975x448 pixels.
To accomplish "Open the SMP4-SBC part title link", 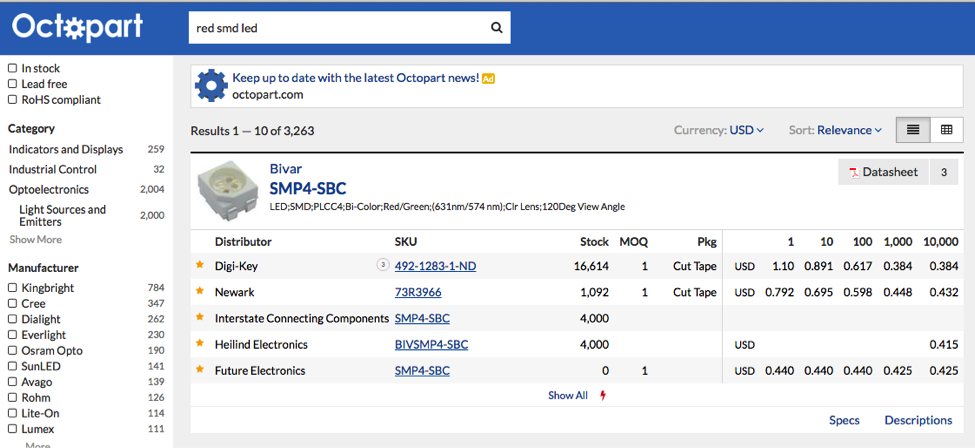I will click(x=308, y=188).
